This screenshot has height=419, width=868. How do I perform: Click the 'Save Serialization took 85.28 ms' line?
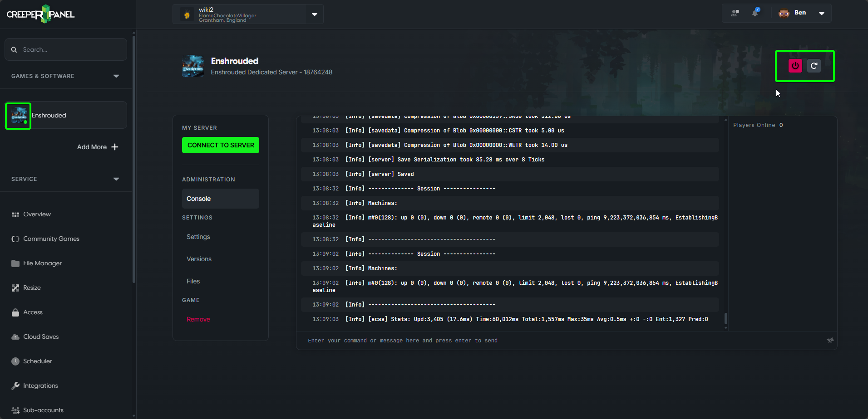point(510,160)
